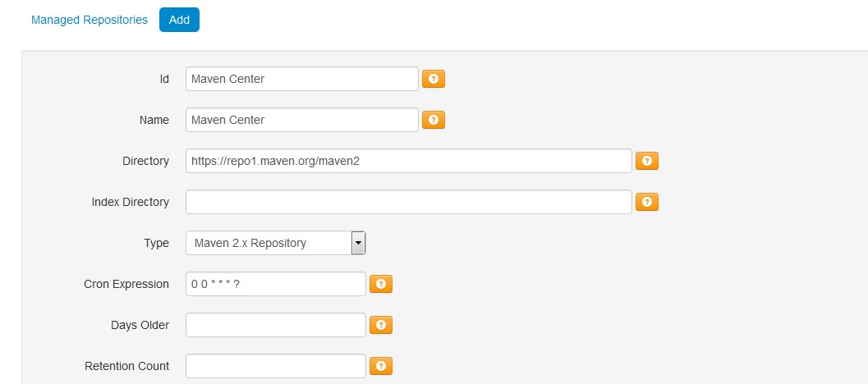Open help for Cron Expression field
This screenshot has height=384, width=868.
pyautogui.click(x=381, y=284)
